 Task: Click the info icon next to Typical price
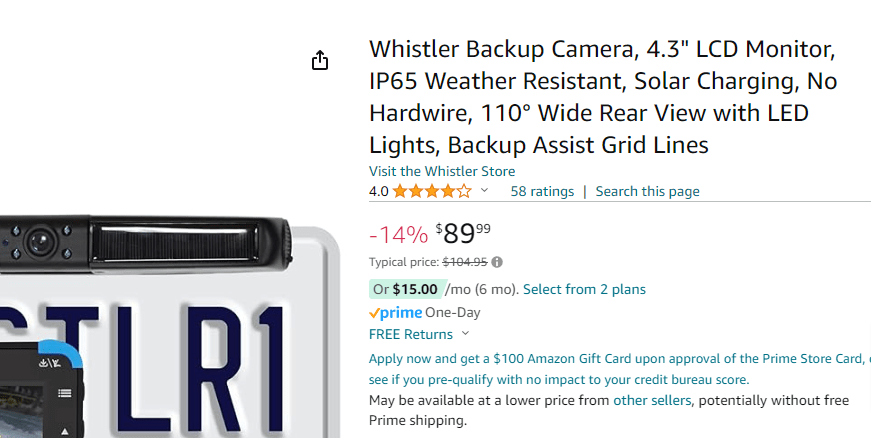497,262
